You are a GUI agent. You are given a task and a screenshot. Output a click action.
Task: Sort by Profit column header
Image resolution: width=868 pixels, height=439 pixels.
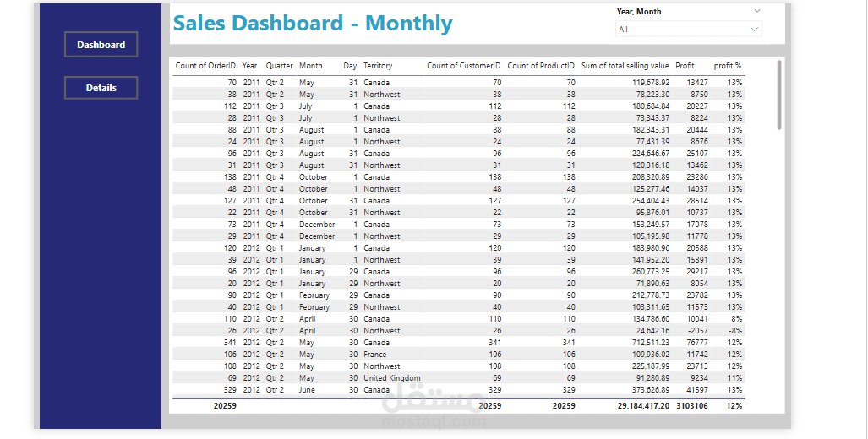[685, 66]
